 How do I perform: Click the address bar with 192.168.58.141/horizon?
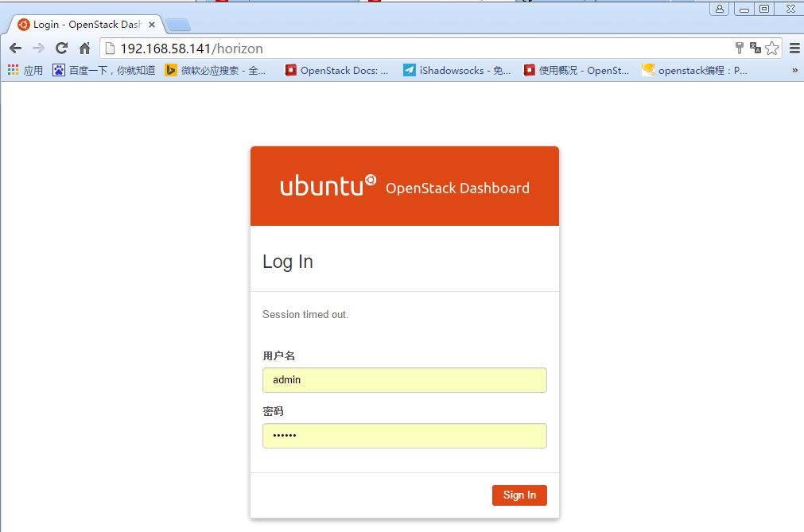(421, 49)
